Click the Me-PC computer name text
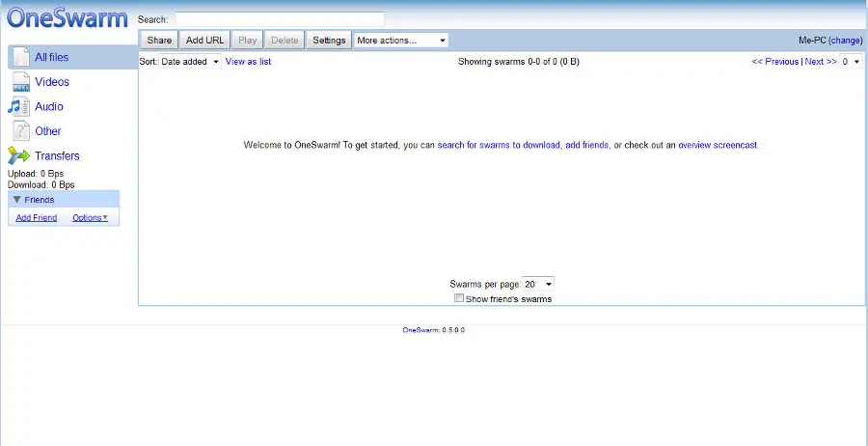 (x=812, y=40)
